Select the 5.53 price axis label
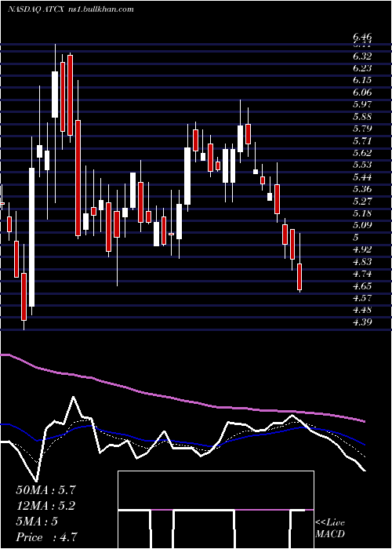Image resolution: width=392 pixels, height=549 pixels. [x=362, y=165]
